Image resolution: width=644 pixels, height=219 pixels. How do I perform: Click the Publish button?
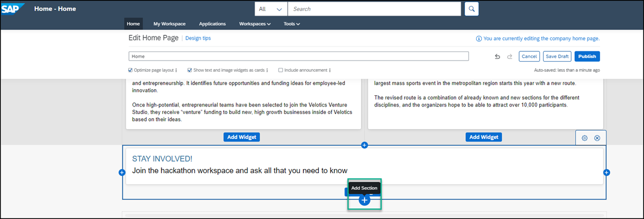[x=587, y=56]
